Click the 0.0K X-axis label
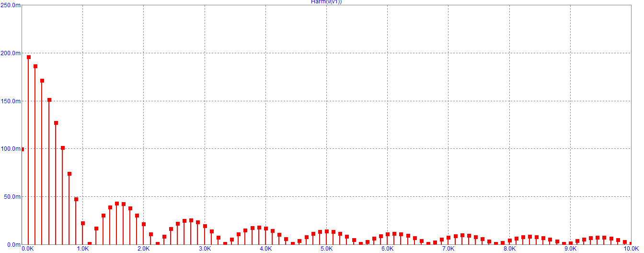Image resolution: width=644 pixels, height=253 pixels. 28,249
